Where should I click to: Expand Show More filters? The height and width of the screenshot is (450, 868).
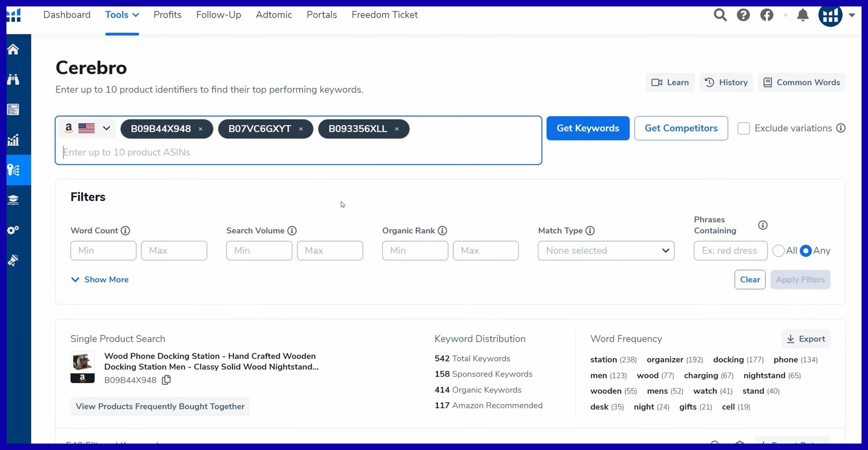(100, 279)
